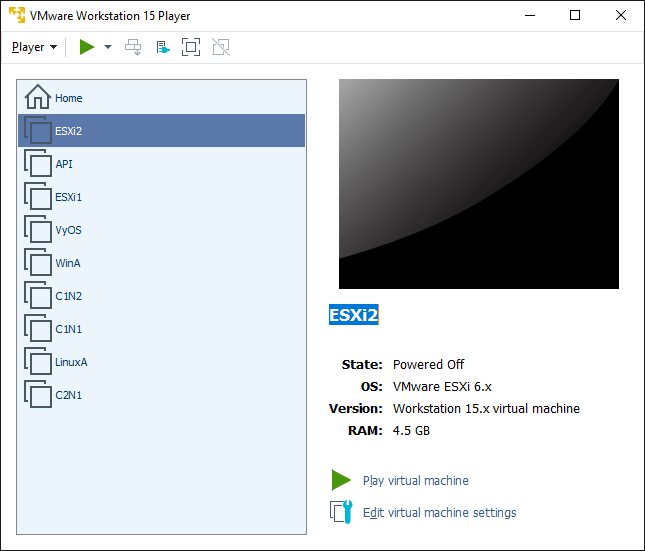Click the highlighted ESXi2 name heading
The width and height of the screenshot is (645, 551).
pyautogui.click(x=354, y=316)
